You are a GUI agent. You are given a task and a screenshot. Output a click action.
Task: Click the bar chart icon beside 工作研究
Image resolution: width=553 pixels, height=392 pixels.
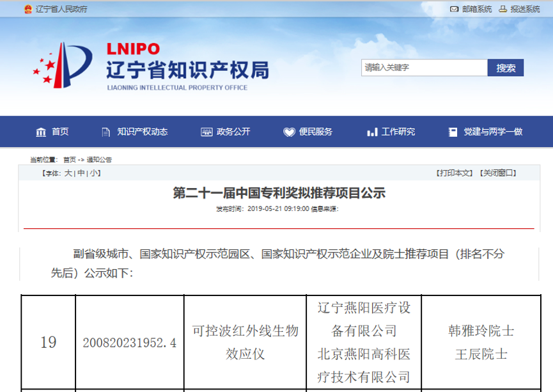[x=372, y=132]
